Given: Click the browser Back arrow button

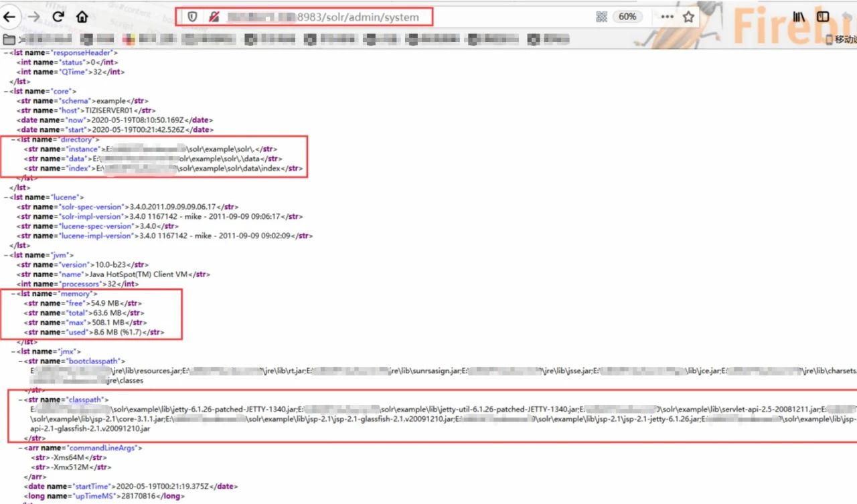Looking at the screenshot, I should [11, 17].
